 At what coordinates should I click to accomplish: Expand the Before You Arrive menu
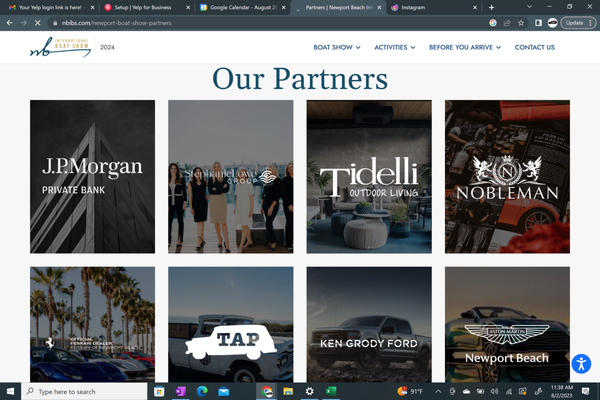point(465,47)
